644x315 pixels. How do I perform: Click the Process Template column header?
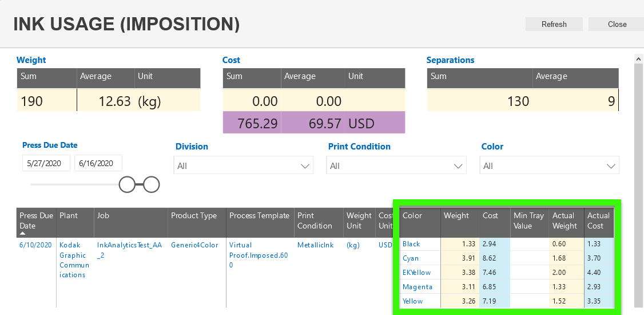click(259, 216)
